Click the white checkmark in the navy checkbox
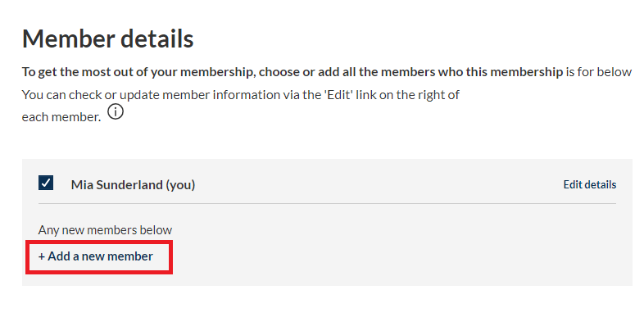Screen dimensions: 644x317 tap(46, 183)
